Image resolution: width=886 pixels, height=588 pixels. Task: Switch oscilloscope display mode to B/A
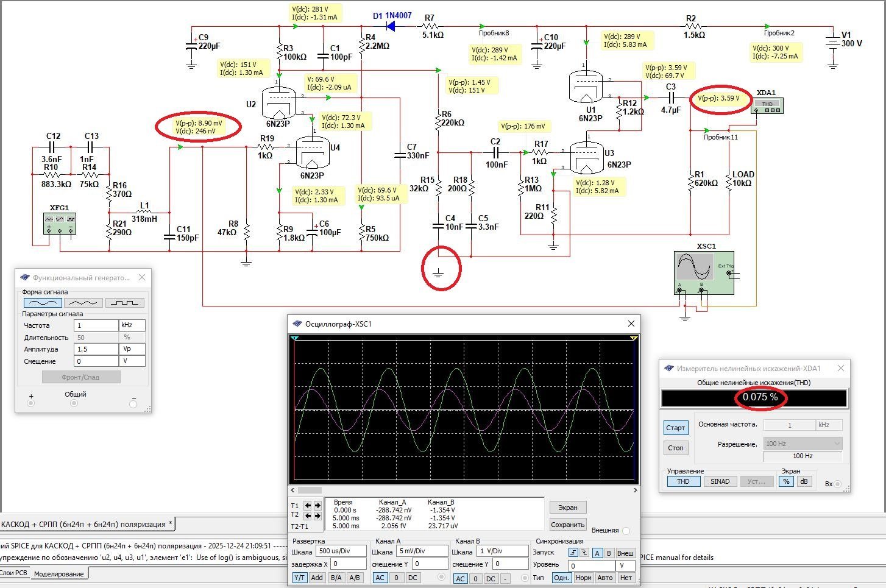point(336,578)
